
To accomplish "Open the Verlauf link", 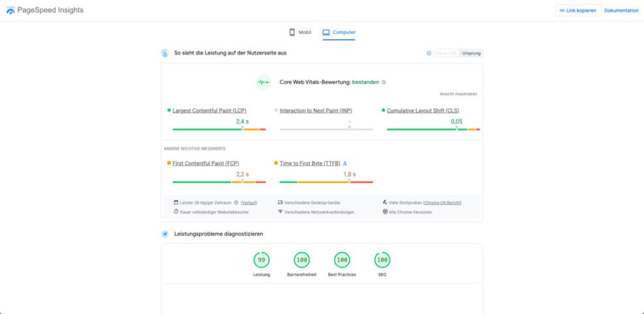I will [249, 202].
